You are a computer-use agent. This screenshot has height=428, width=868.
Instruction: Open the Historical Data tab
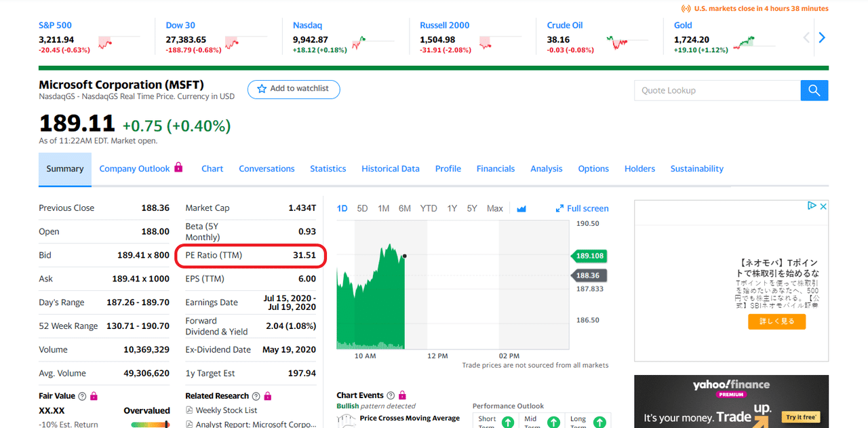(x=391, y=169)
